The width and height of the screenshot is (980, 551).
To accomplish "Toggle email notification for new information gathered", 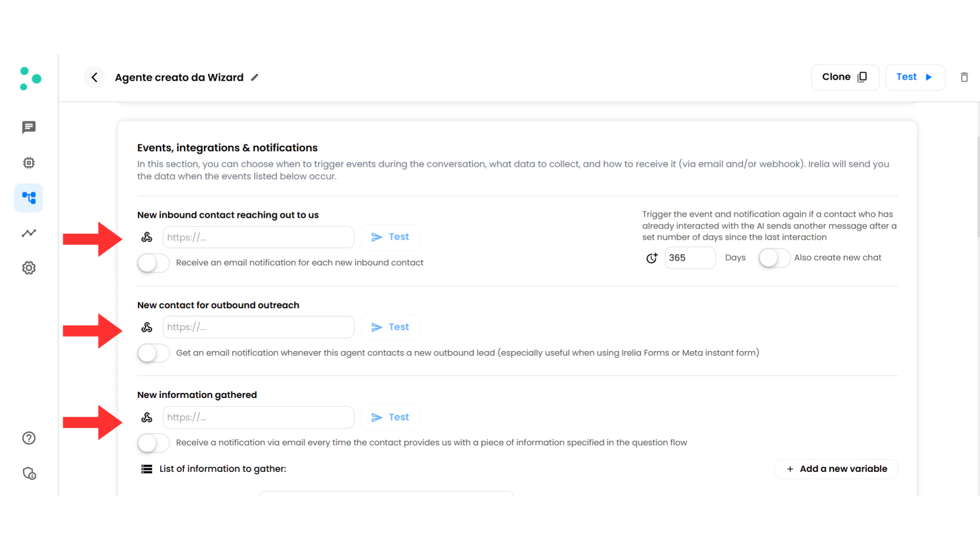I will coord(153,443).
